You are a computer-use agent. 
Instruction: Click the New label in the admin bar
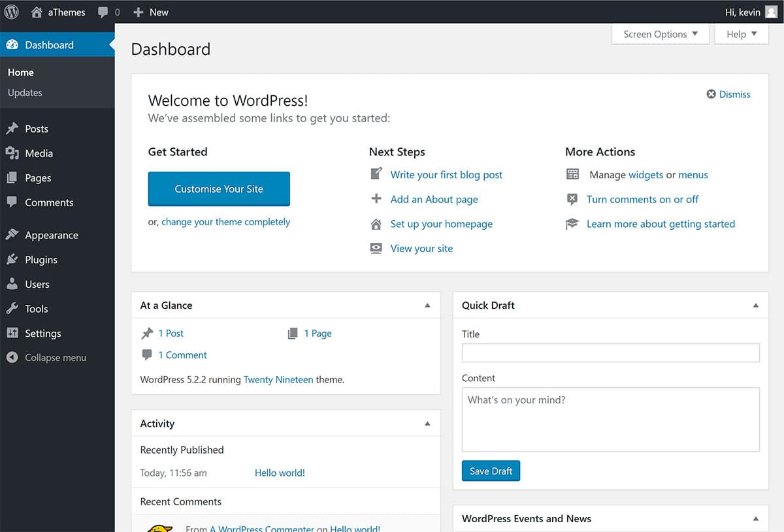click(x=159, y=12)
